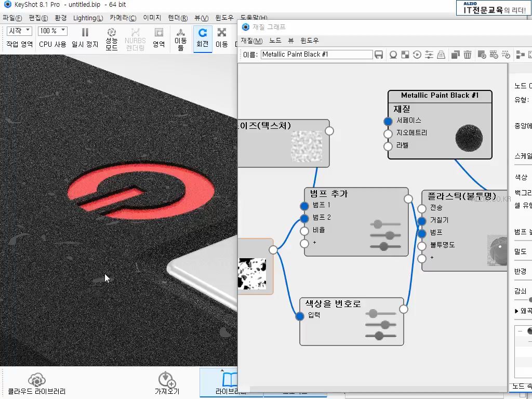
Task: Open the 카메라 menu
Action: click(x=123, y=18)
